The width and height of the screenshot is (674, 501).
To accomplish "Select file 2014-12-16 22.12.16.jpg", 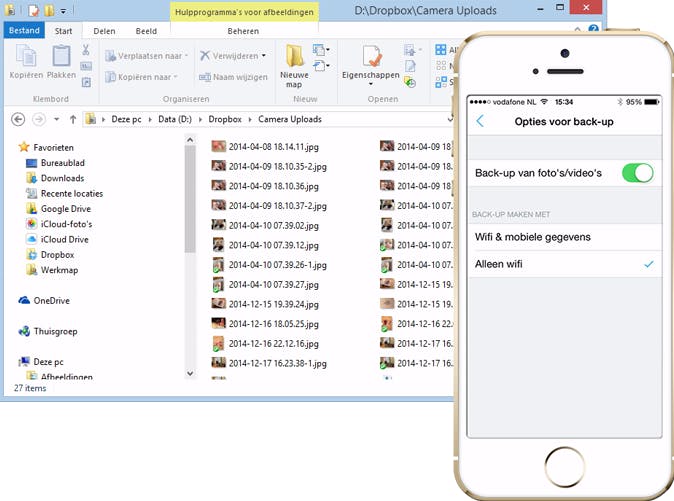I will pos(265,344).
